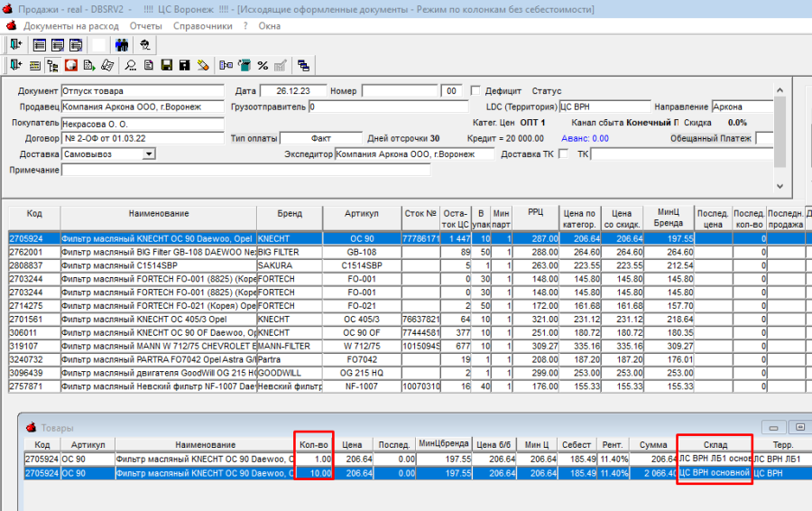Click the header panel scroll down arrow
Screen dimensions: 812x511
[780, 186]
